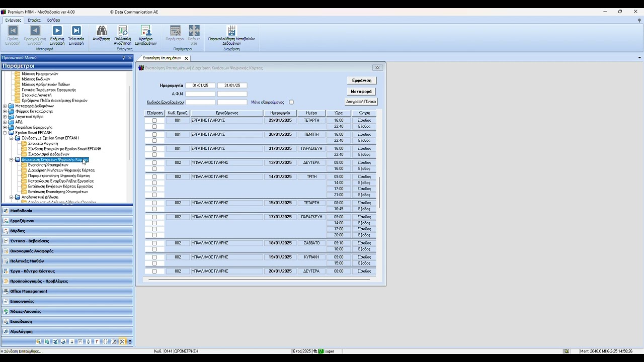Click the start date field 01/01/25

(x=200, y=85)
